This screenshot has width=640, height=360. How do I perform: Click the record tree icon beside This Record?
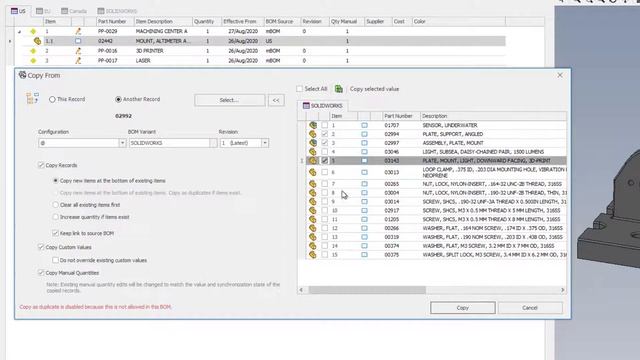click(32, 98)
